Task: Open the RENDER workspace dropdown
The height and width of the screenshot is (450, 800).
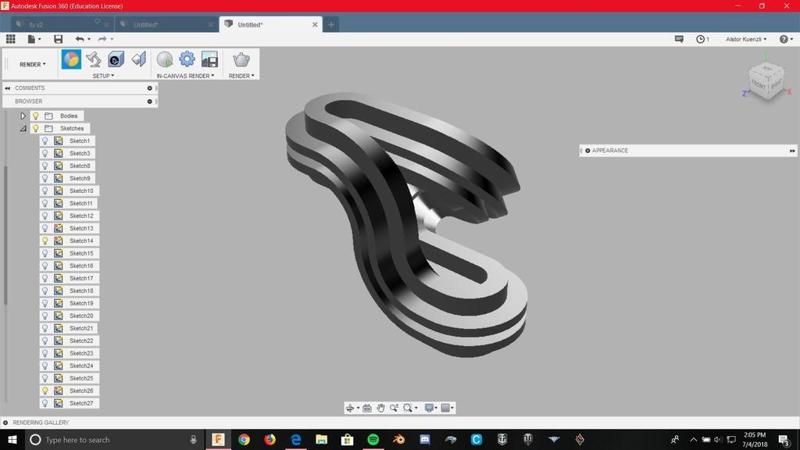Action: click(x=33, y=64)
